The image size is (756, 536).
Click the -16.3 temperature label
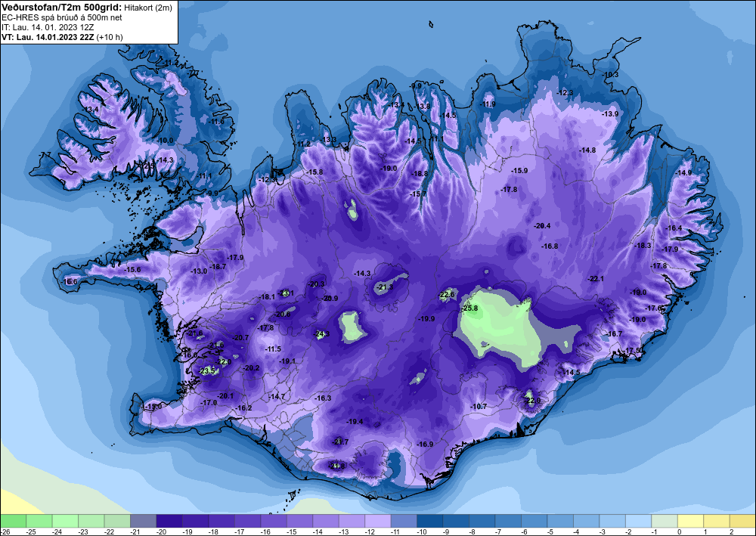[323, 398]
